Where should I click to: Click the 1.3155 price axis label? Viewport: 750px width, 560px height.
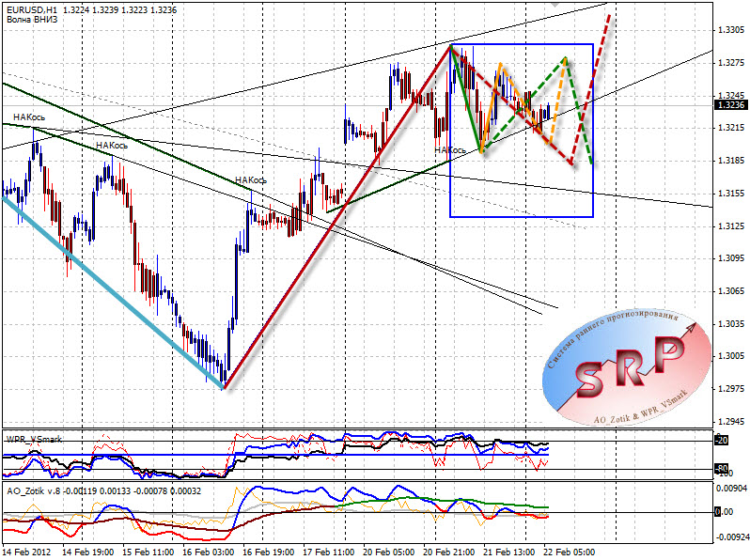(732, 194)
